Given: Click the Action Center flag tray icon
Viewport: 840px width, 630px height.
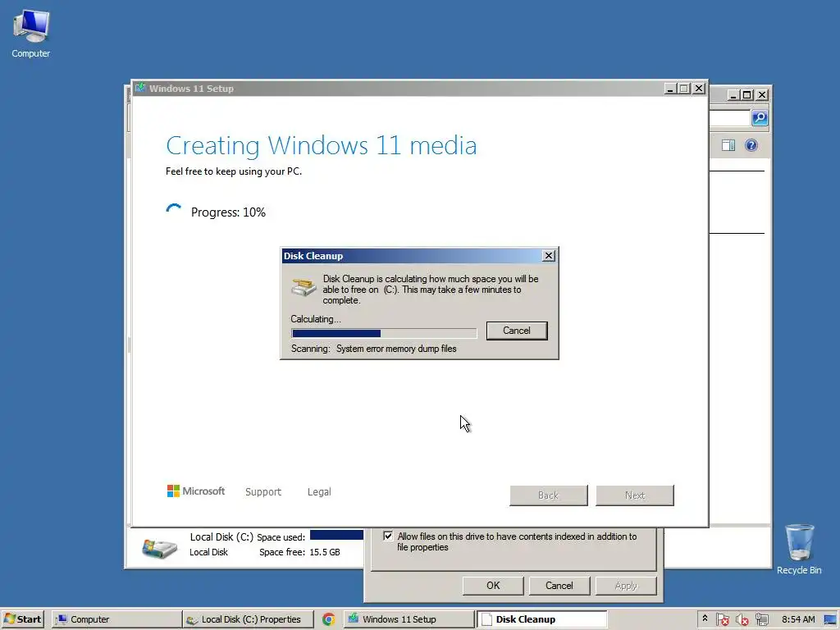Looking at the screenshot, I should (722, 619).
